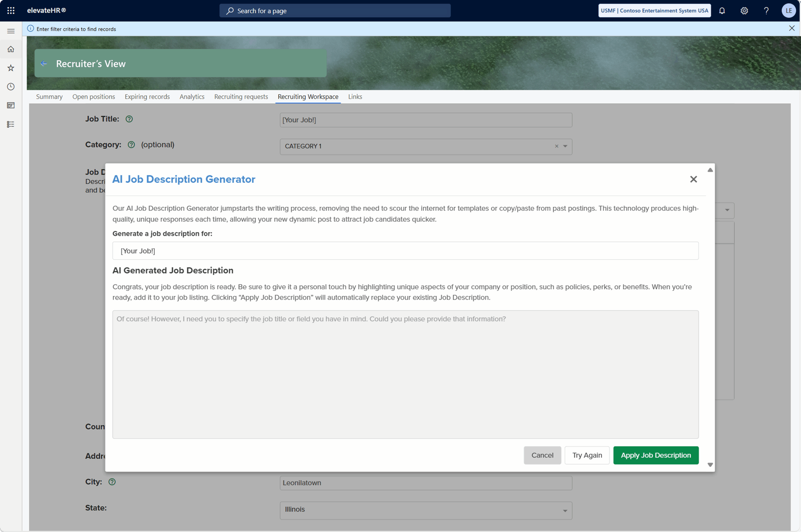Image resolution: width=801 pixels, height=532 pixels.
Task: Expand the State dropdown showing Illinois
Action: click(x=565, y=511)
